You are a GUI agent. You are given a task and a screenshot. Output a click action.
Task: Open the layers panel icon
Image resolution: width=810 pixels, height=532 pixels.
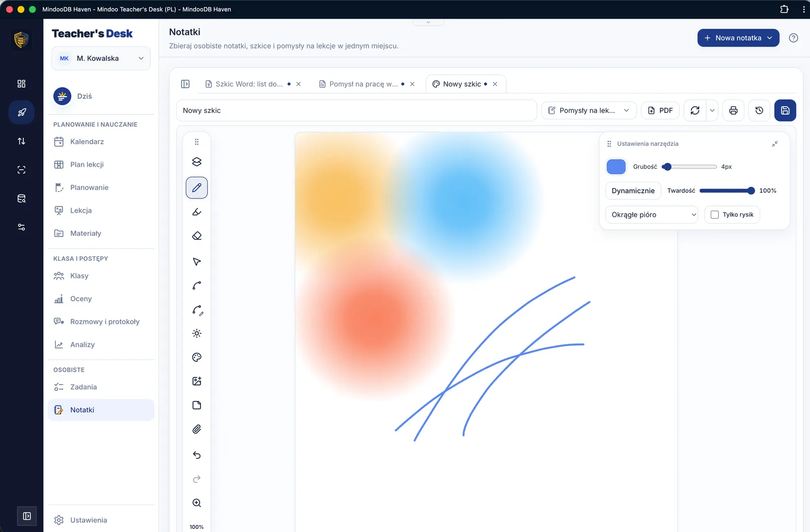197,162
